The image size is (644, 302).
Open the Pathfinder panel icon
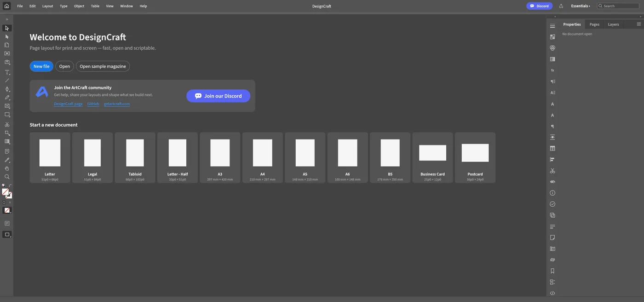(552, 215)
